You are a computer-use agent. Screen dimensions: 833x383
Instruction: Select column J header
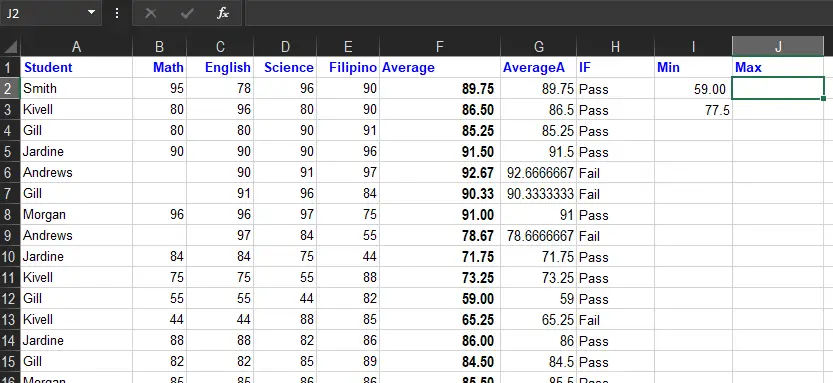778,47
